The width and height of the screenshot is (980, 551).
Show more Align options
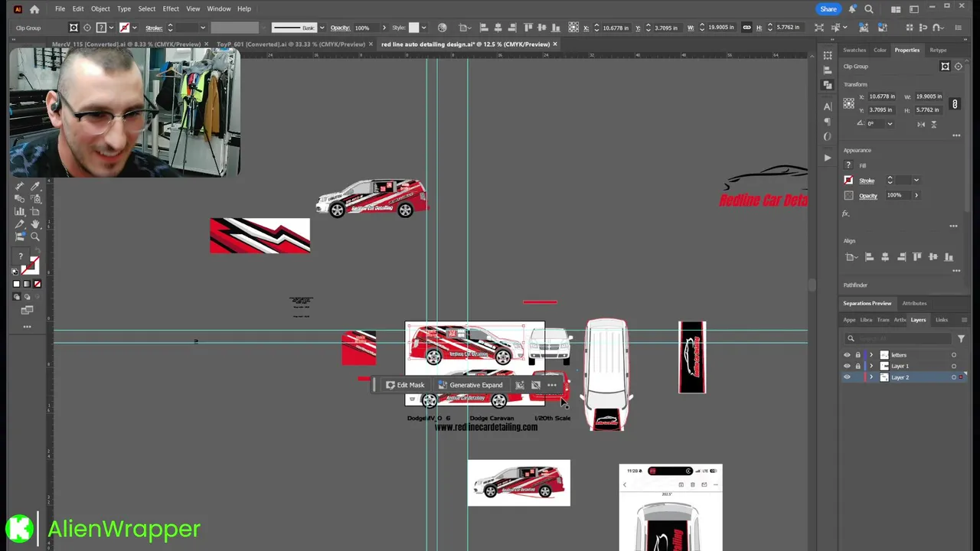pyautogui.click(x=956, y=270)
